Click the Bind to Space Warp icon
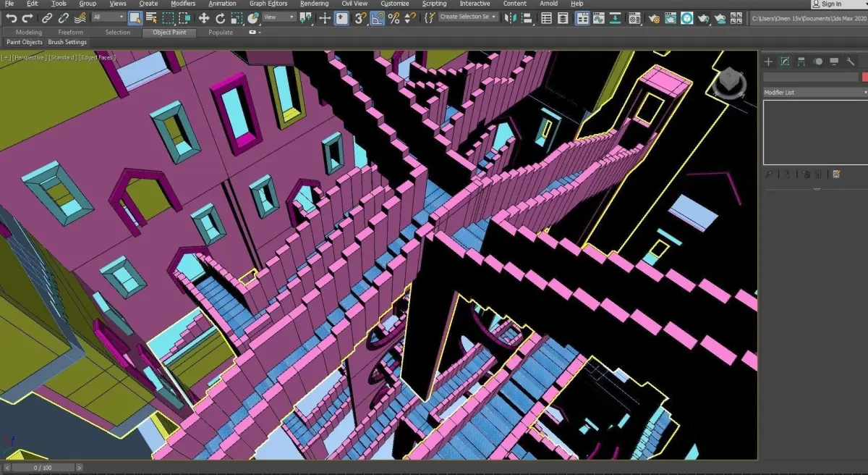Screen dimensions: 868x475 tap(80, 18)
